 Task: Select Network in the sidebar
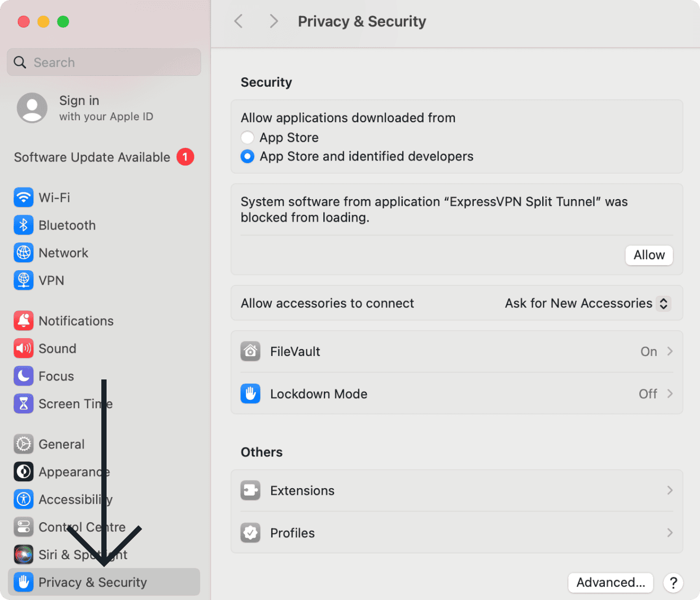[63, 253]
